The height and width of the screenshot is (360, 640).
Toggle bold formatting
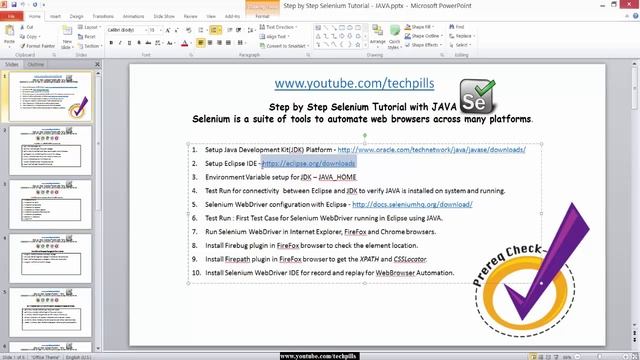tap(111, 42)
